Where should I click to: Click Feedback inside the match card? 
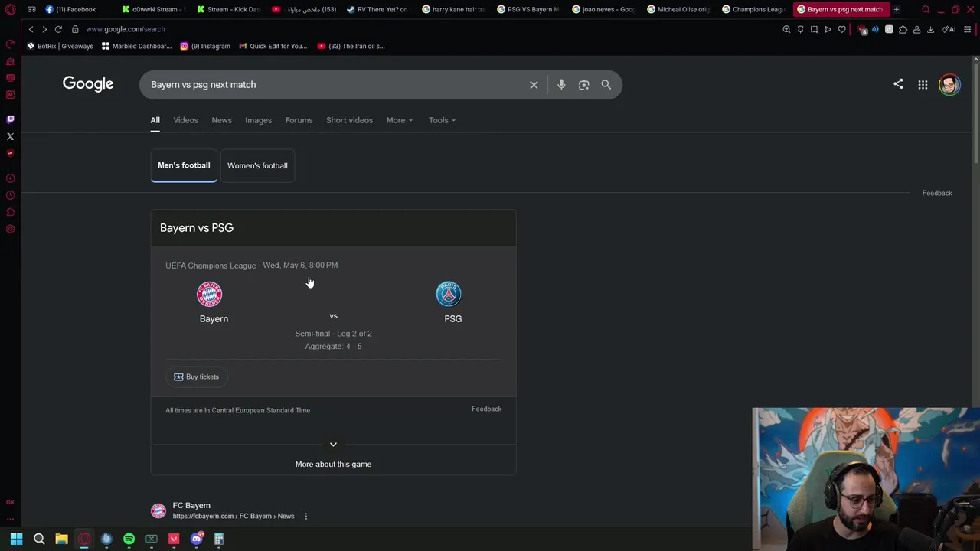(486, 409)
